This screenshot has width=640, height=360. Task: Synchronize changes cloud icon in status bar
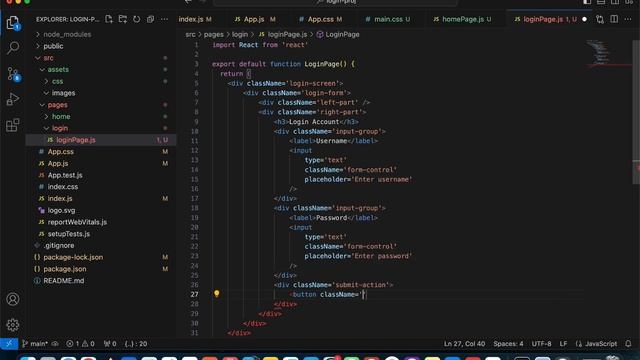pyautogui.click(x=55, y=344)
